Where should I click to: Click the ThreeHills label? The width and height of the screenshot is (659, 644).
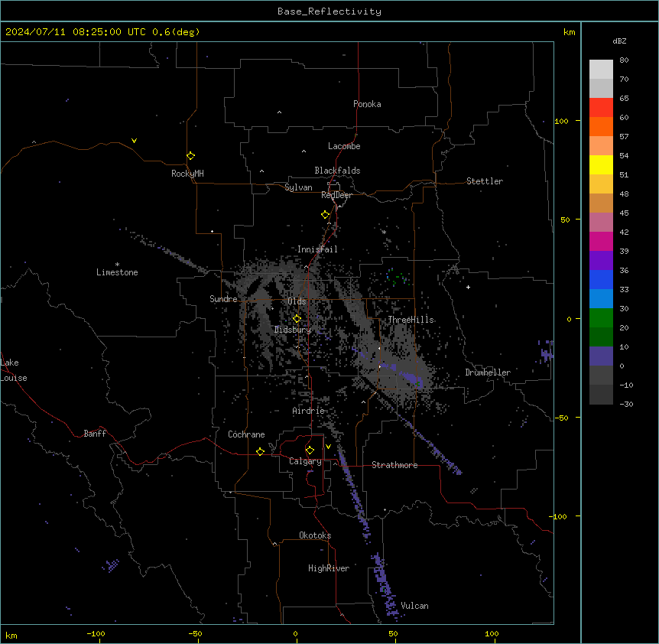tap(411, 320)
